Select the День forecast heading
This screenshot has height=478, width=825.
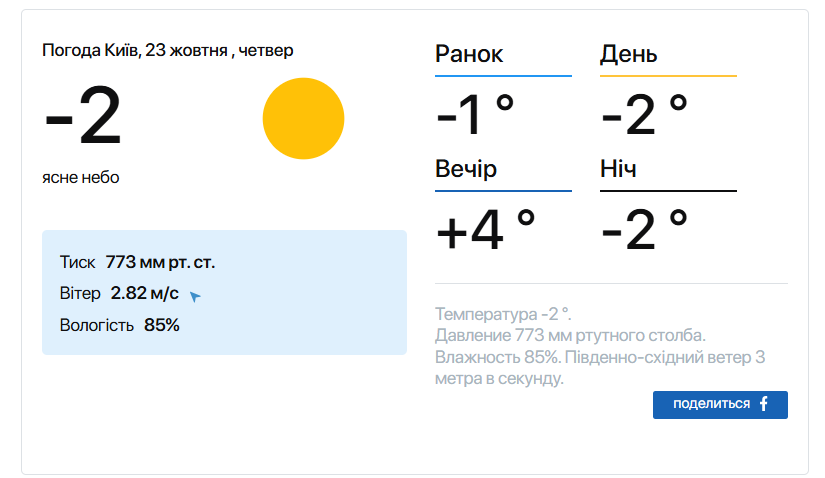coord(628,54)
